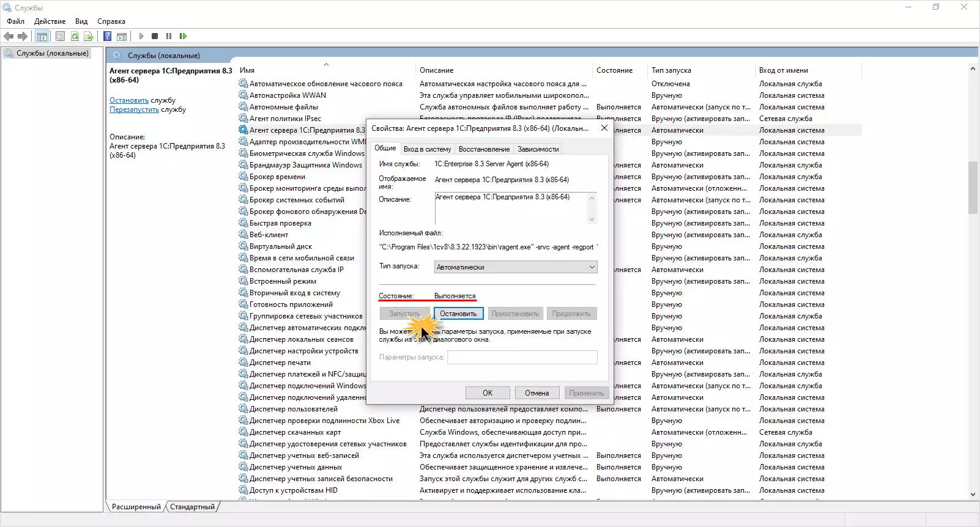Viewport: 980px width, 527px height.
Task: Sort by the Описание column header
Action: pyautogui.click(x=504, y=70)
